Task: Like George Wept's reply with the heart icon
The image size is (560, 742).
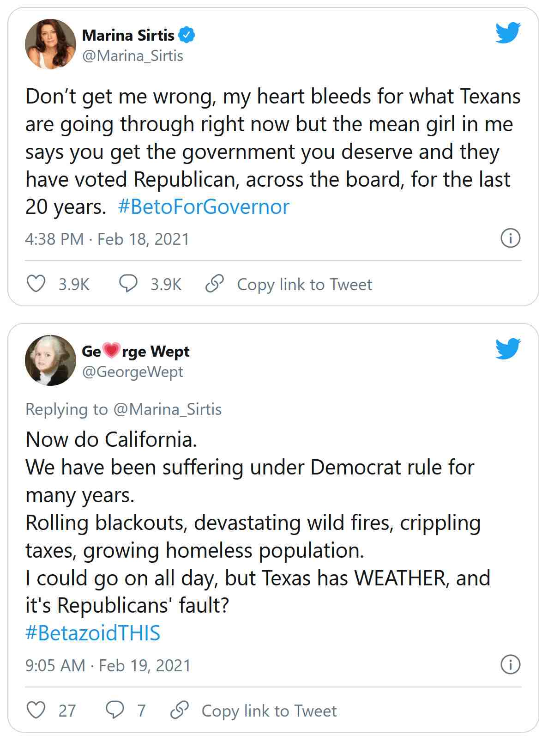Action: 36,710
